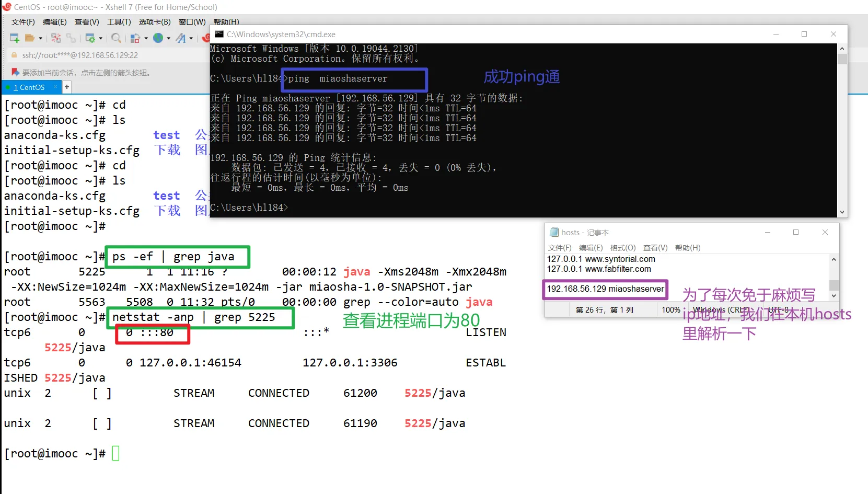Click the red-blue add session arrow icon

(x=15, y=72)
